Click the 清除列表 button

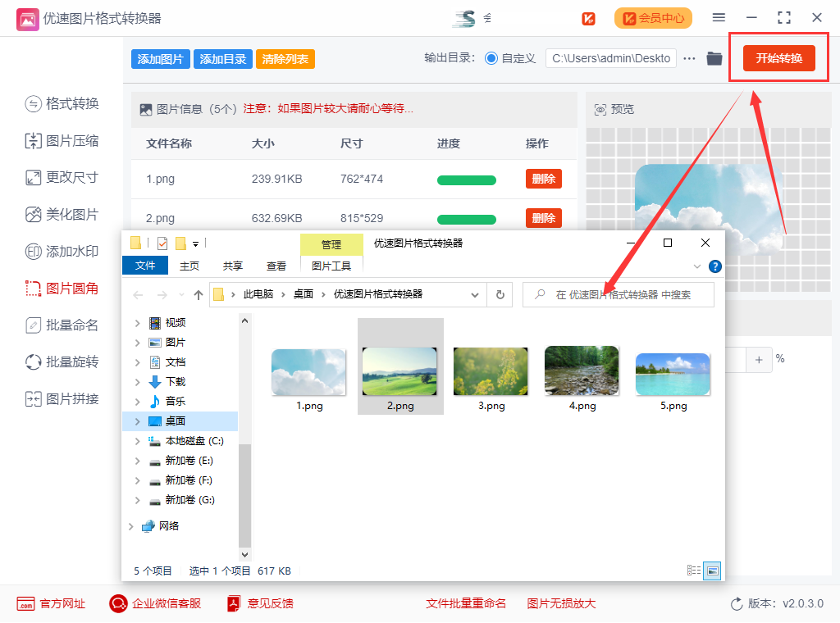pos(285,59)
